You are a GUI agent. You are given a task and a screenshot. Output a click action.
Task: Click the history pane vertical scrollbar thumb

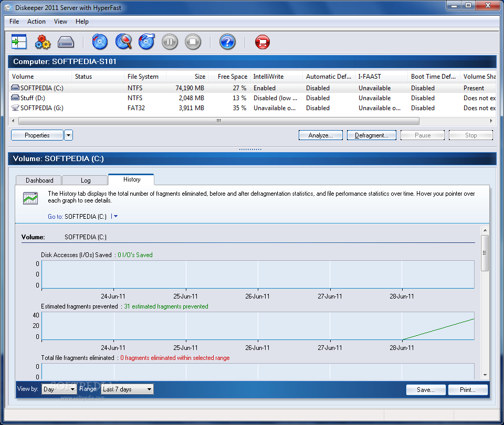point(485,253)
